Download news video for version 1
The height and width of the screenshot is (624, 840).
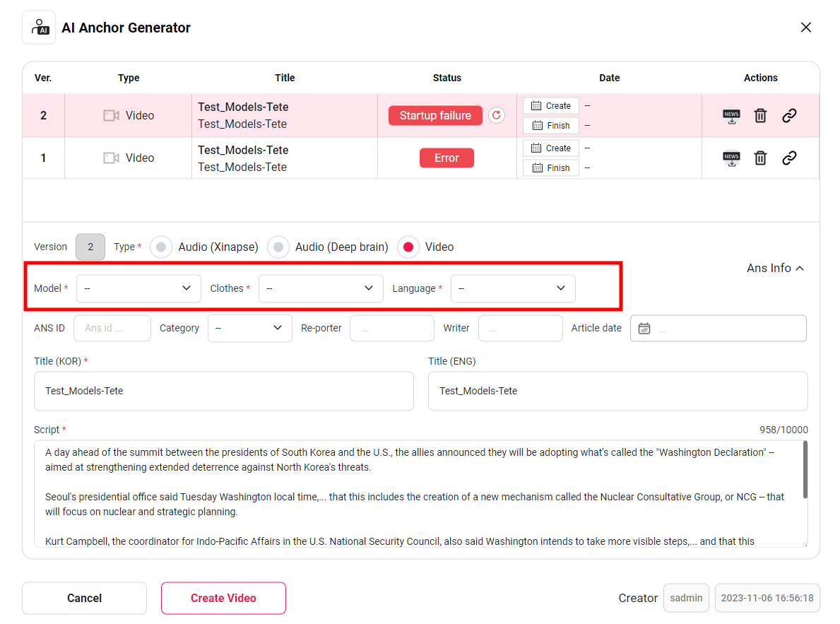coord(731,158)
